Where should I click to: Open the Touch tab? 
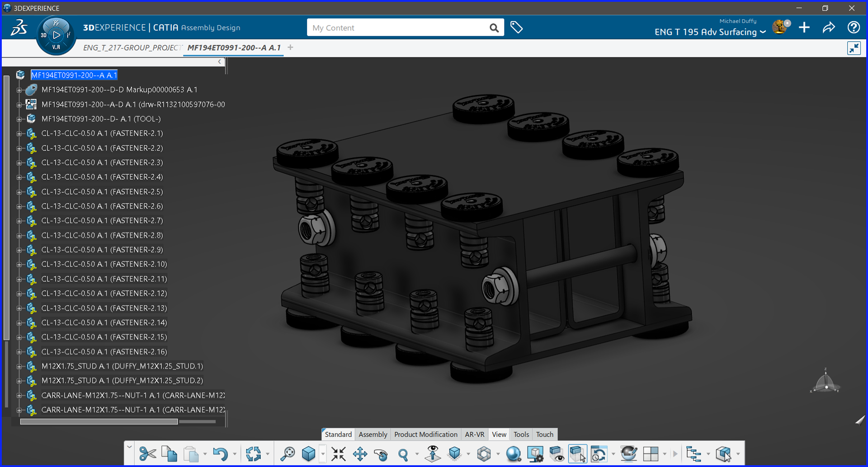tap(545, 434)
